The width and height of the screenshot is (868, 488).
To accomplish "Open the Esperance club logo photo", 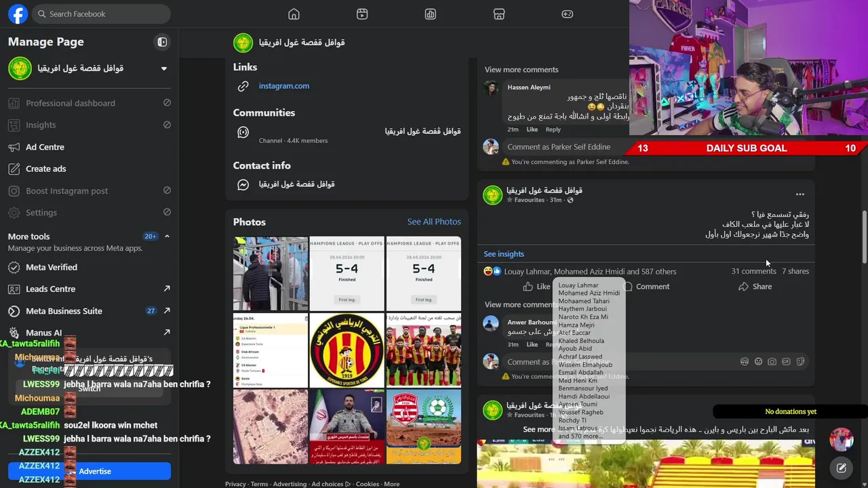I will point(347,350).
